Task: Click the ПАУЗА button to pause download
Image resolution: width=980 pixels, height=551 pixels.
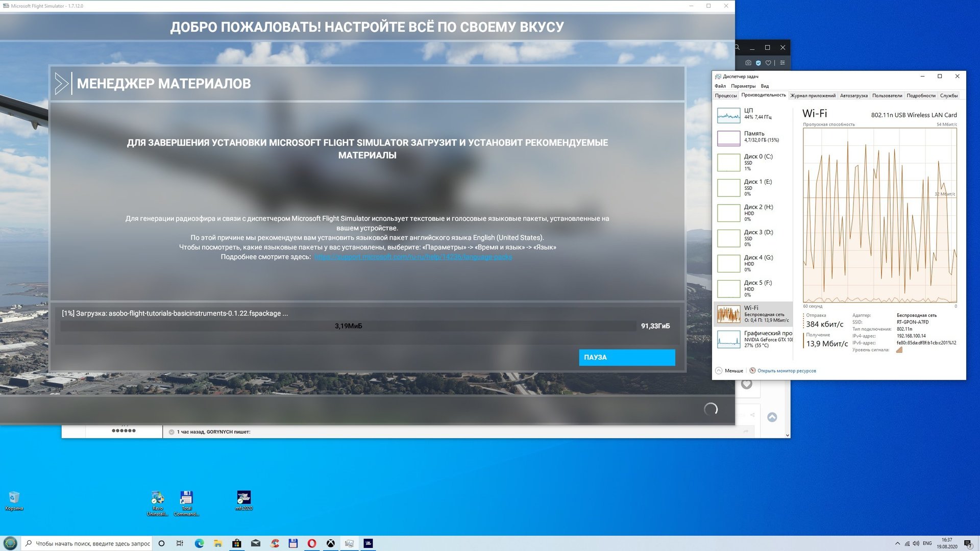Action: pyautogui.click(x=626, y=357)
